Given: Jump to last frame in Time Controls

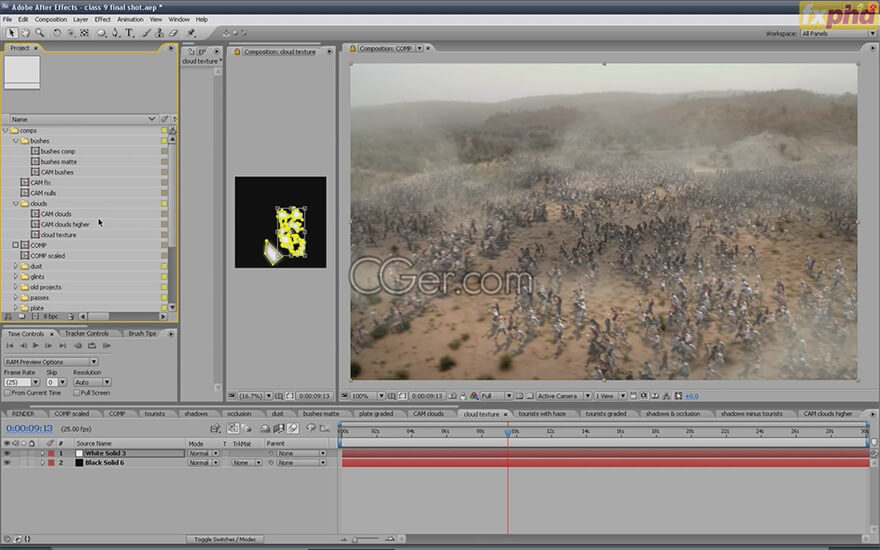Looking at the screenshot, I should [x=63, y=346].
